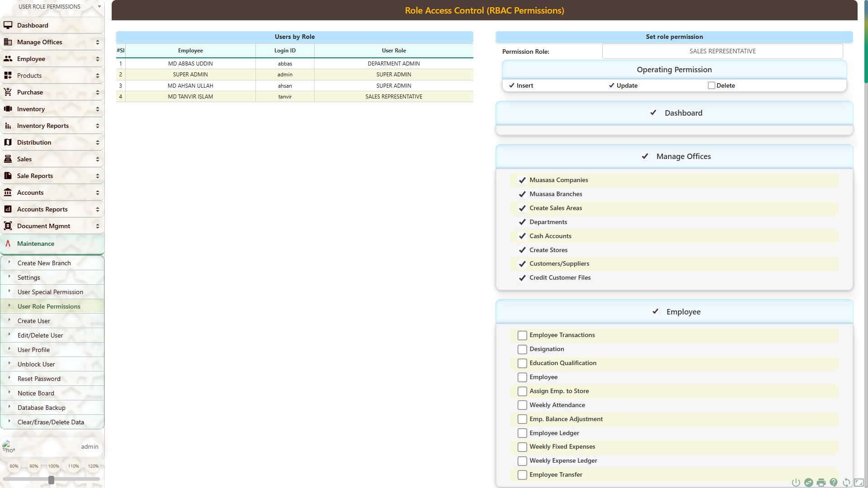
Task: Open the USER ROLE PERMISSIONS top dropdown
Action: click(99, 7)
